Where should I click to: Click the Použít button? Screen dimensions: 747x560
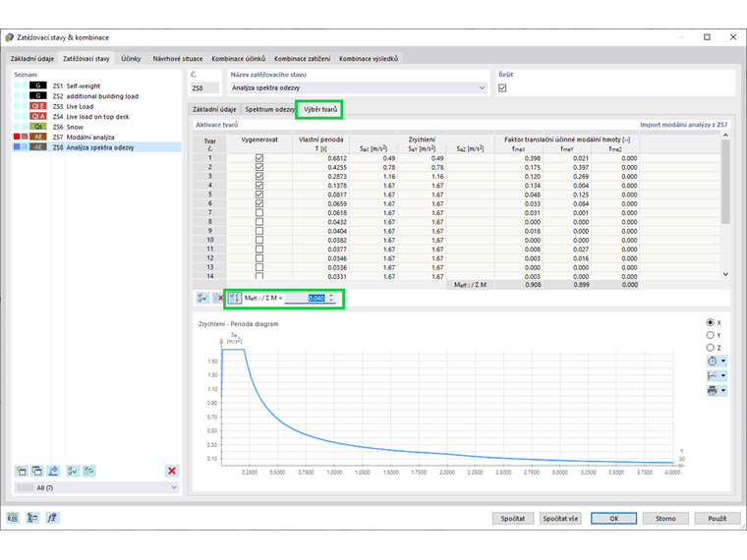[717, 518]
